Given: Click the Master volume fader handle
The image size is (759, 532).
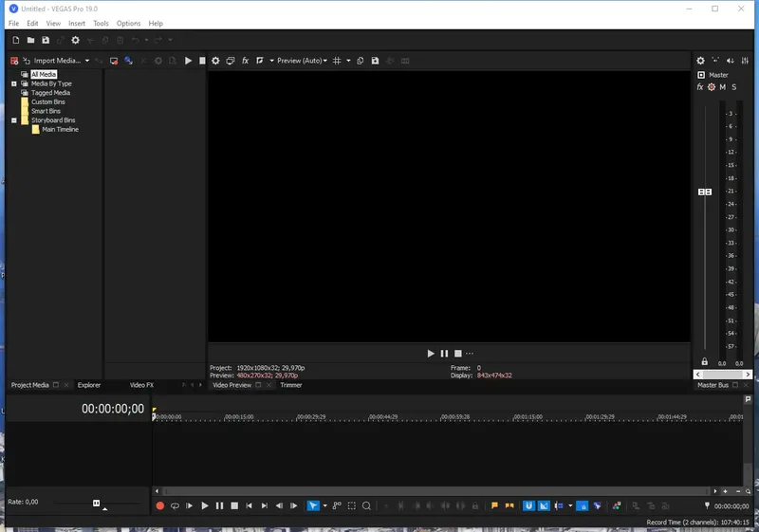Looking at the screenshot, I should click(x=705, y=192).
